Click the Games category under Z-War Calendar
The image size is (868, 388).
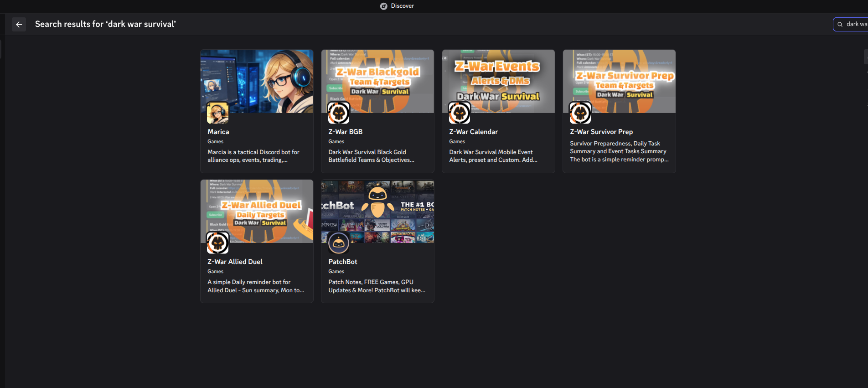[x=457, y=142]
